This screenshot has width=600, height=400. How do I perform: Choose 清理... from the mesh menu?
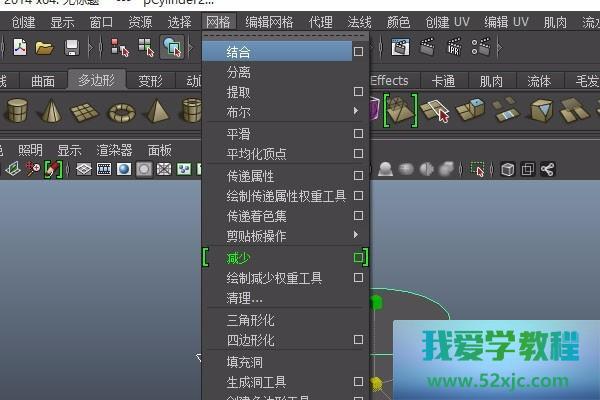245,298
